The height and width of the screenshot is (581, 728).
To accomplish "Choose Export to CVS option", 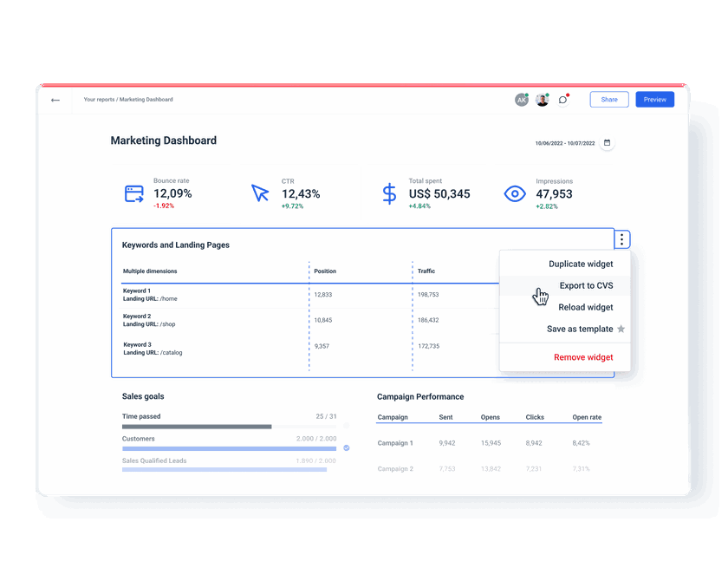I will pos(587,285).
